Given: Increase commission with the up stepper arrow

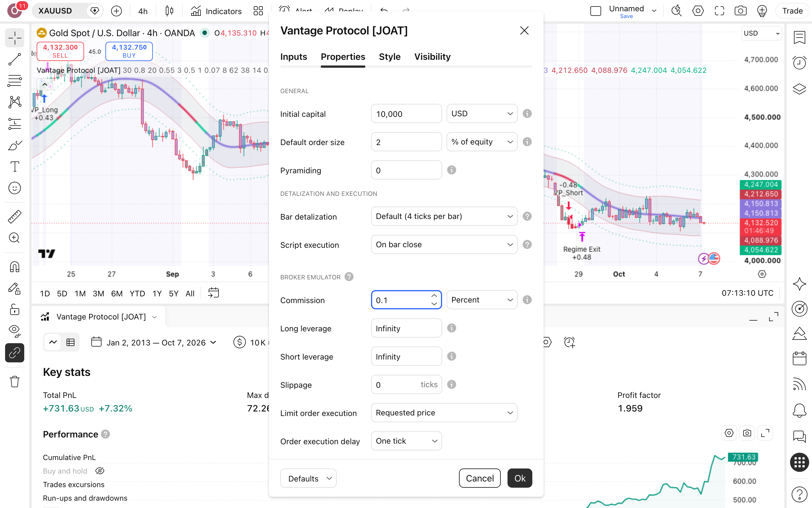Looking at the screenshot, I should coord(434,296).
